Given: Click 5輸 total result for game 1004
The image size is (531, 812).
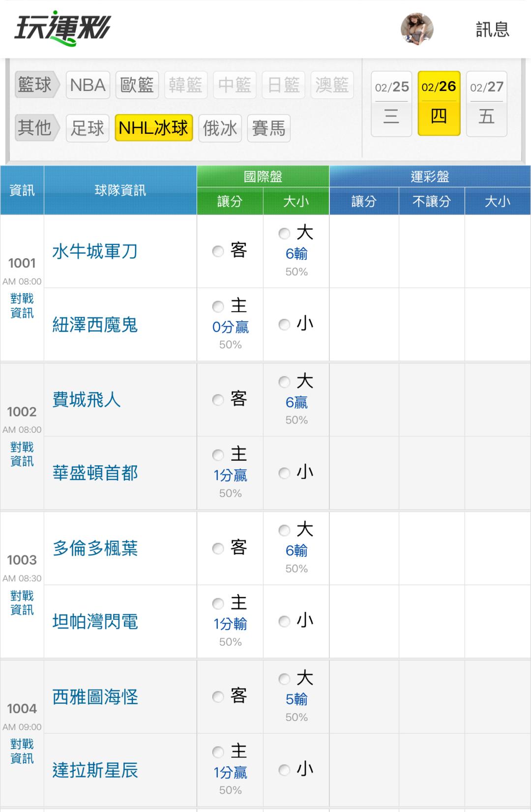Looking at the screenshot, I should (296, 699).
